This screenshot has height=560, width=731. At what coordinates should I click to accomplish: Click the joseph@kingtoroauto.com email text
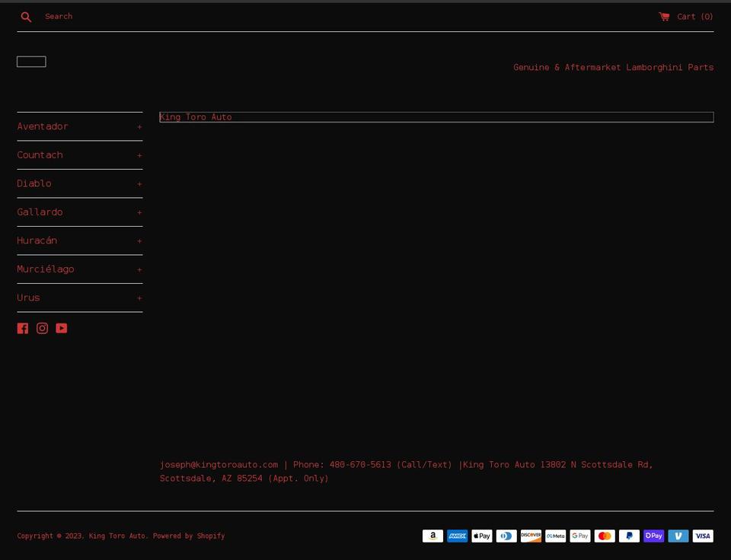click(219, 464)
